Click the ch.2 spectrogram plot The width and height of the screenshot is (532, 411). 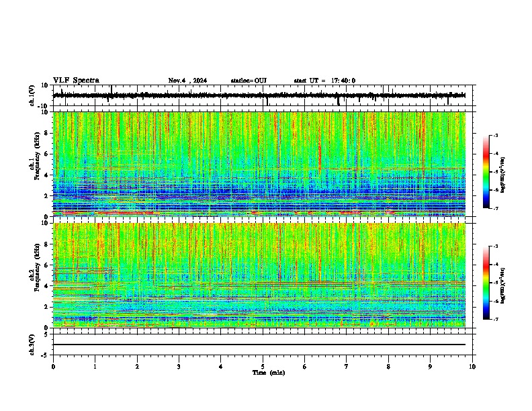pyautogui.click(x=259, y=275)
